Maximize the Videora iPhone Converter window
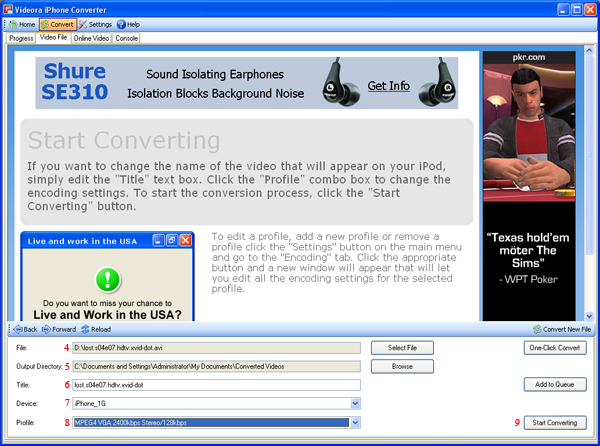The image size is (600, 446). click(x=577, y=10)
